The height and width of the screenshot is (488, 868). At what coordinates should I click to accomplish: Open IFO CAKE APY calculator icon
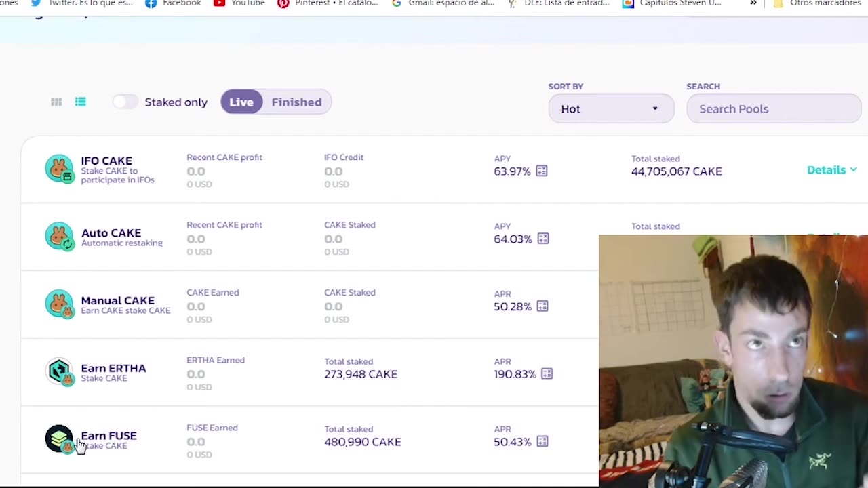[542, 171]
